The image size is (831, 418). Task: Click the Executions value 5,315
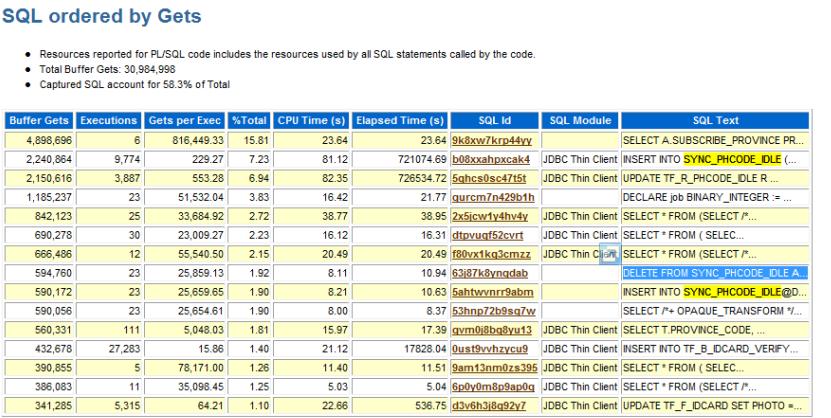tap(127, 406)
